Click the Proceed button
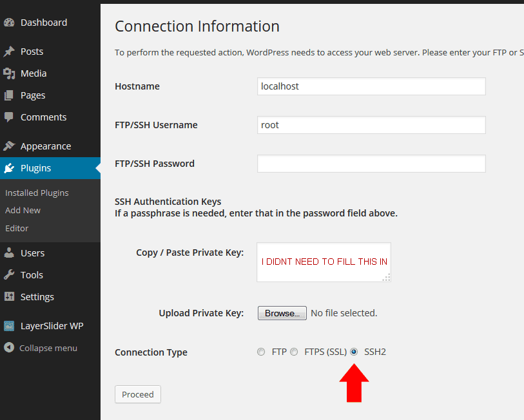The height and width of the screenshot is (420, 524). pyautogui.click(x=138, y=394)
